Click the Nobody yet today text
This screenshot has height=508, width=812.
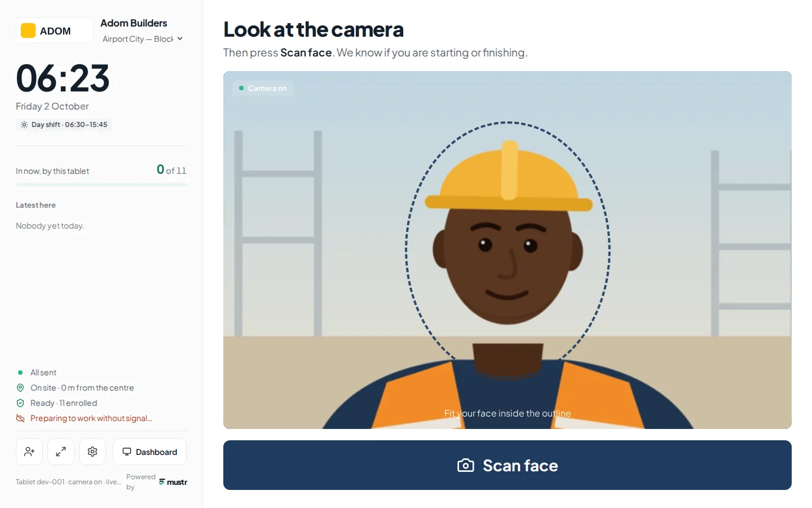[50, 226]
